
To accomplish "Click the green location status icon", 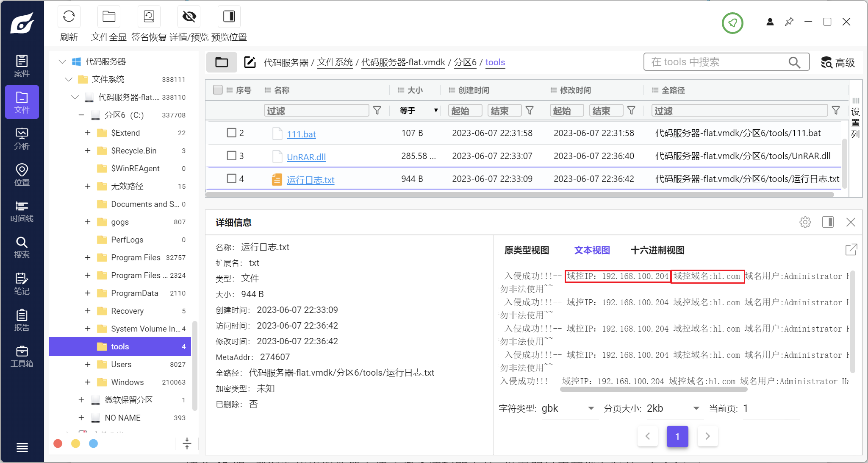I will (732, 23).
